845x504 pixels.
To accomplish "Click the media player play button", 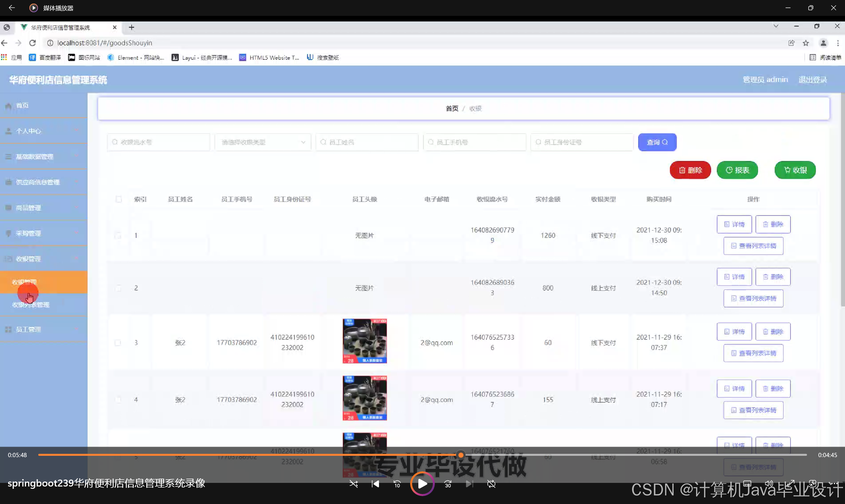I will (422, 484).
